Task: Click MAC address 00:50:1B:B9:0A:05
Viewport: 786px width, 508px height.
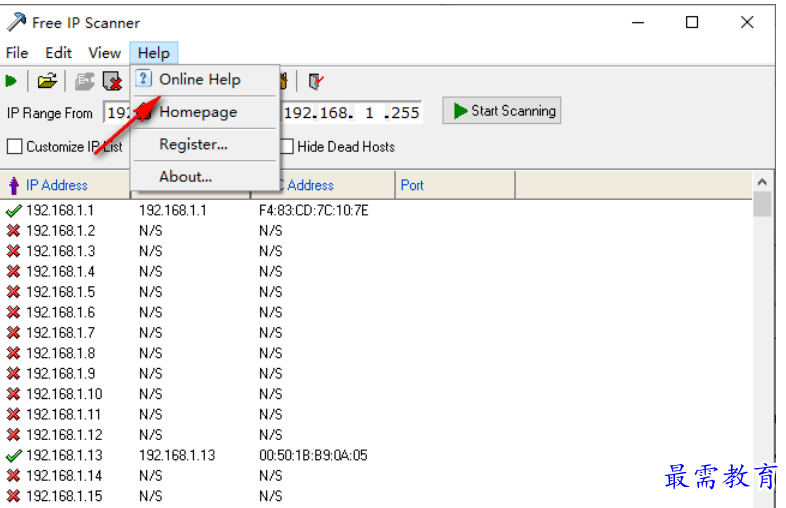Action: click(x=313, y=455)
